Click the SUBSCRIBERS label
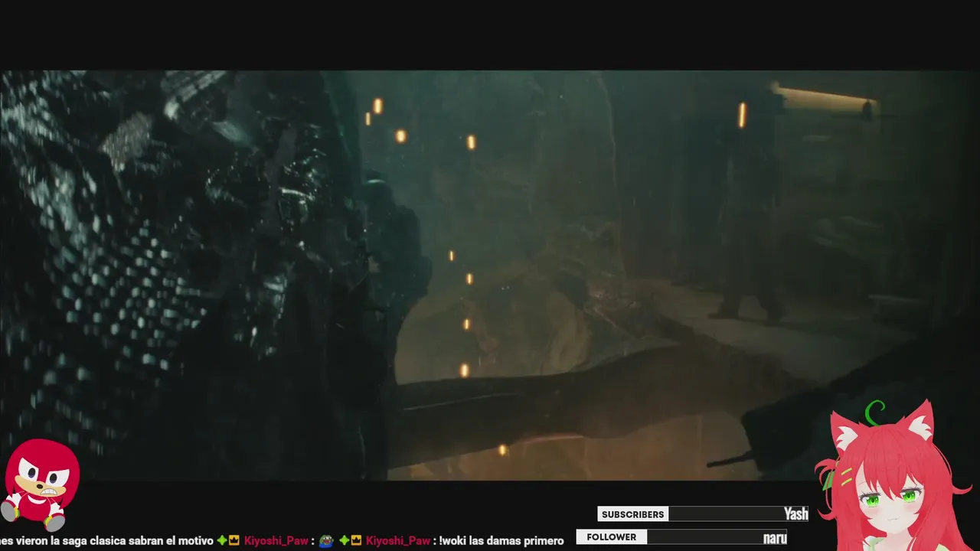This screenshot has width=980, height=551. point(632,514)
